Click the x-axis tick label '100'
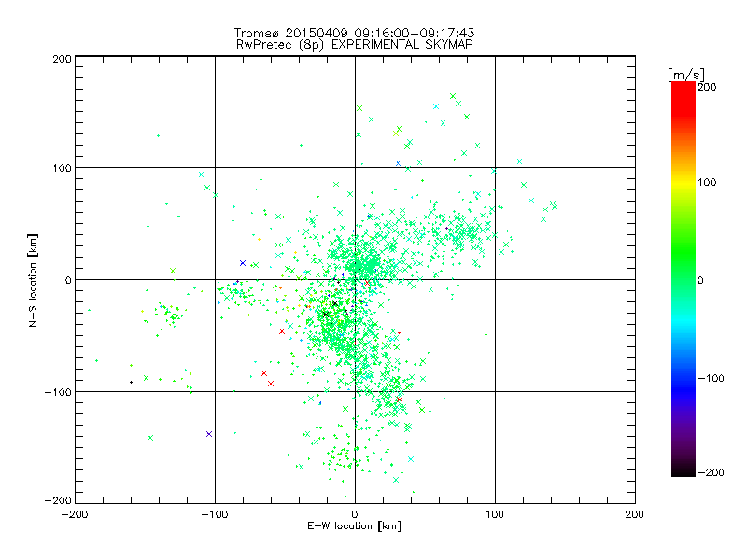 coord(495,514)
